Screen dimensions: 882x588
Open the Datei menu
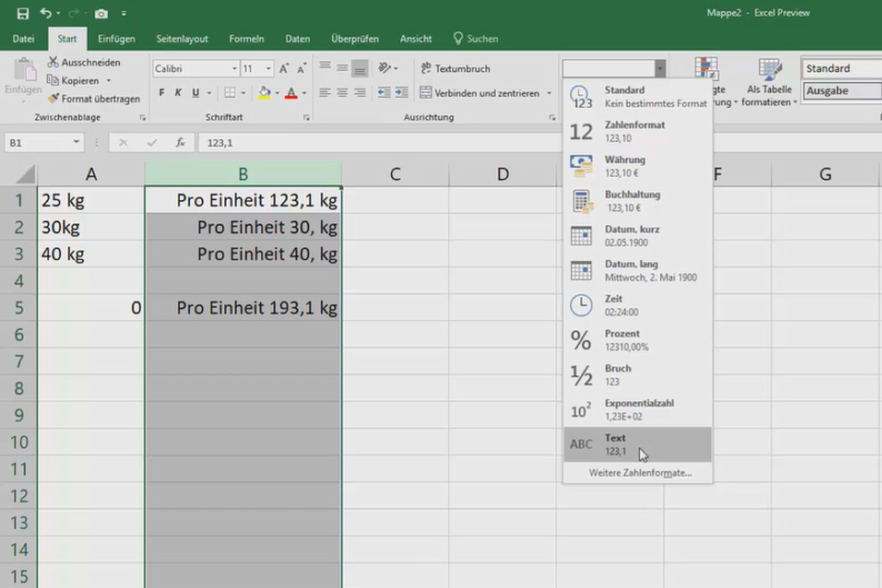pyautogui.click(x=24, y=39)
